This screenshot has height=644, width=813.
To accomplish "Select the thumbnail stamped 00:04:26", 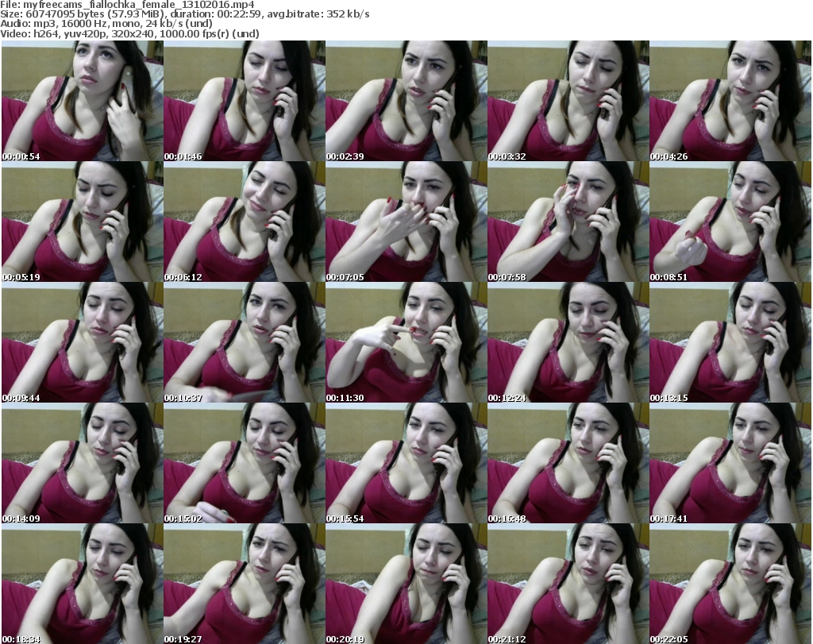I will pos(730,101).
